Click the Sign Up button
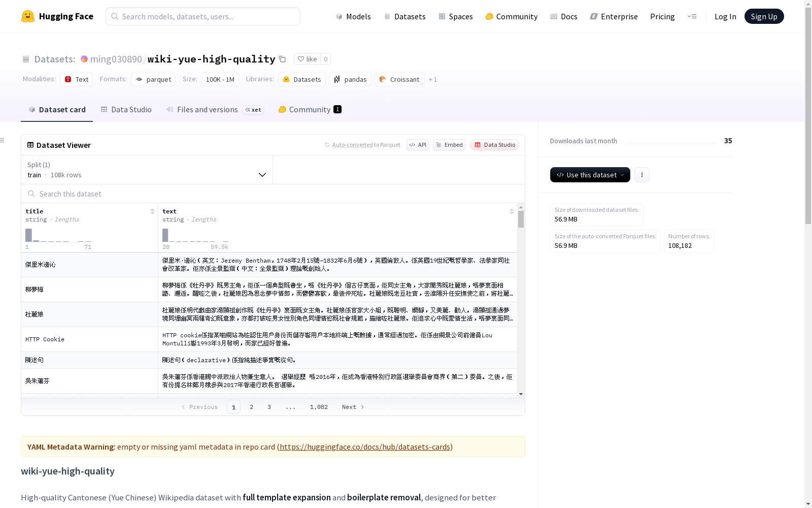This screenshot has height=508, width=812. pos(764,16)
